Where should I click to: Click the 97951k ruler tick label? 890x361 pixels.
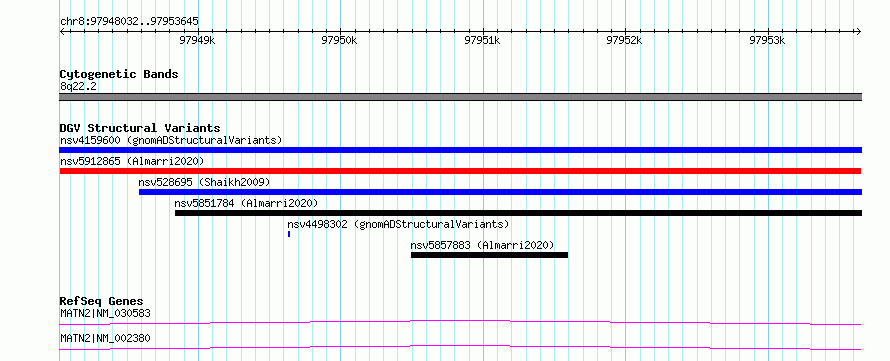tap(482, 40)
